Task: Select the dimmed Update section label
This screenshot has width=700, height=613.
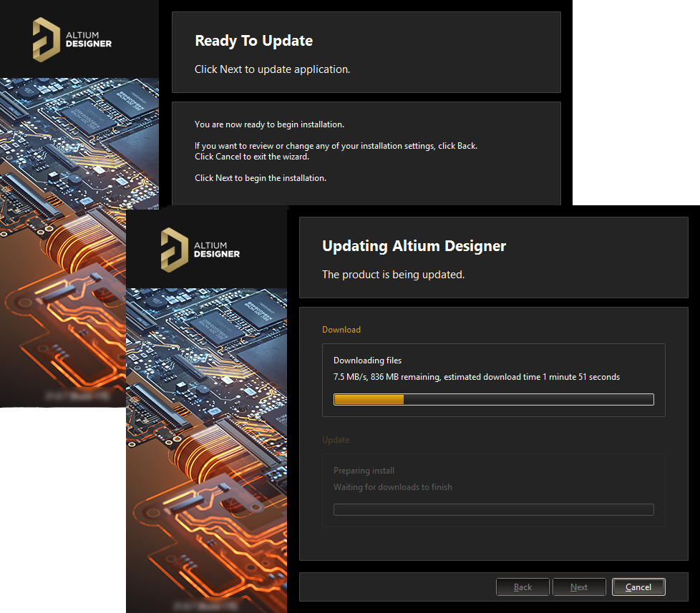Action: 336,440
